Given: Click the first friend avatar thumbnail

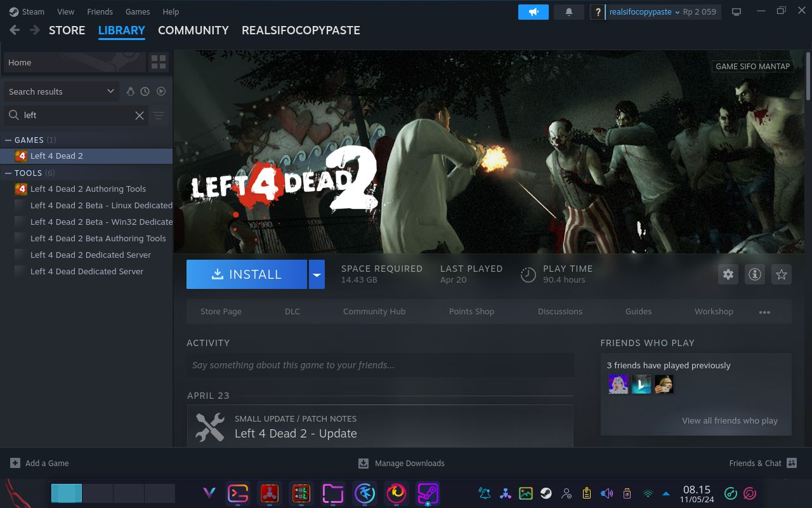Looking at the screenshot, I should pos(619,384).
